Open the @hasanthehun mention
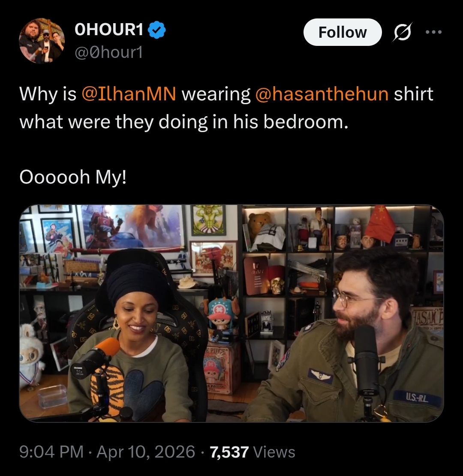The height and width of the screenshot is (476, 463). click(322, 94)
